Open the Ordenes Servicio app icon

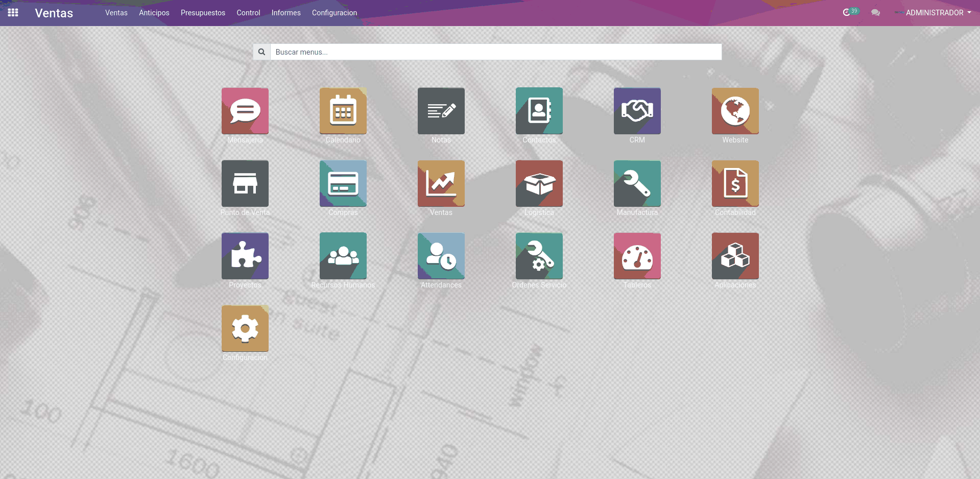coord(539,256)
